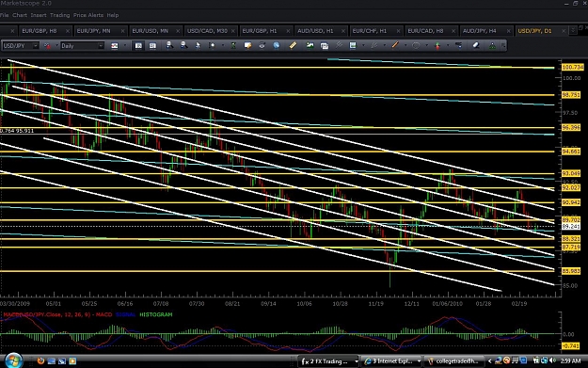
Task: Expand the crosshair tool dropdown arrow
Action: (x=222, y=46)
